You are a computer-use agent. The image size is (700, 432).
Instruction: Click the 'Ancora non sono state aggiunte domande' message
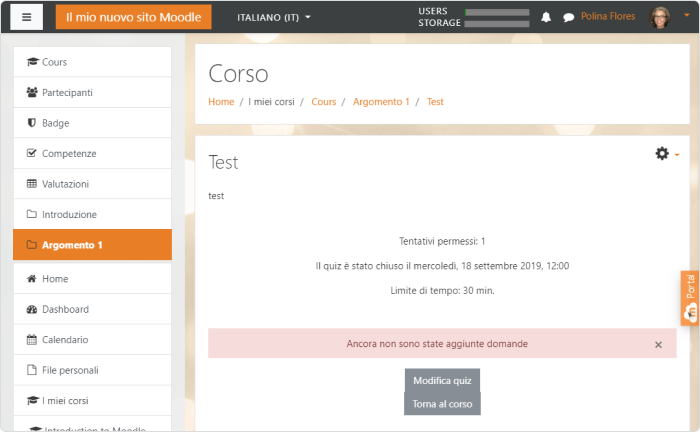pos(437,344)
